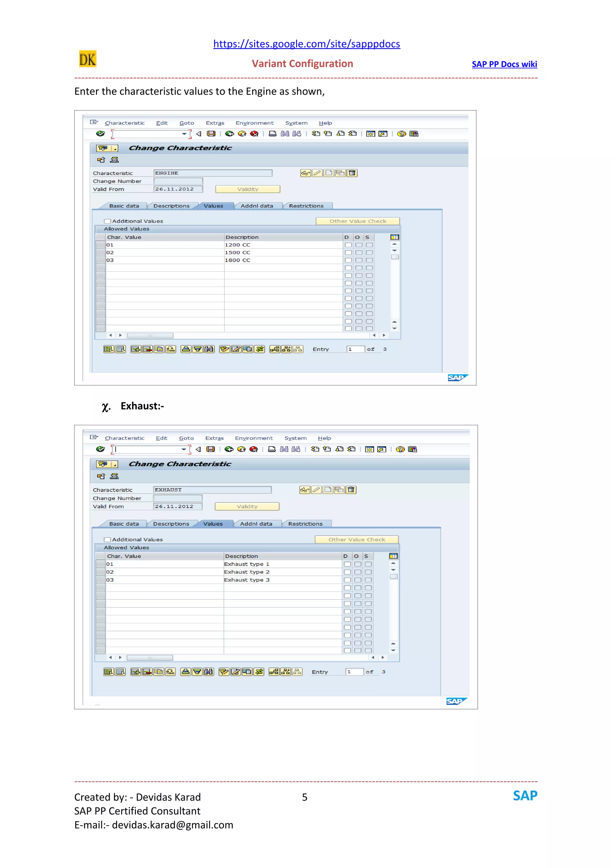The height and width of the screenshot is (868, 613).
Task: Open the Environment menu in EXHAUST window
Action: (x=254, y=438)
